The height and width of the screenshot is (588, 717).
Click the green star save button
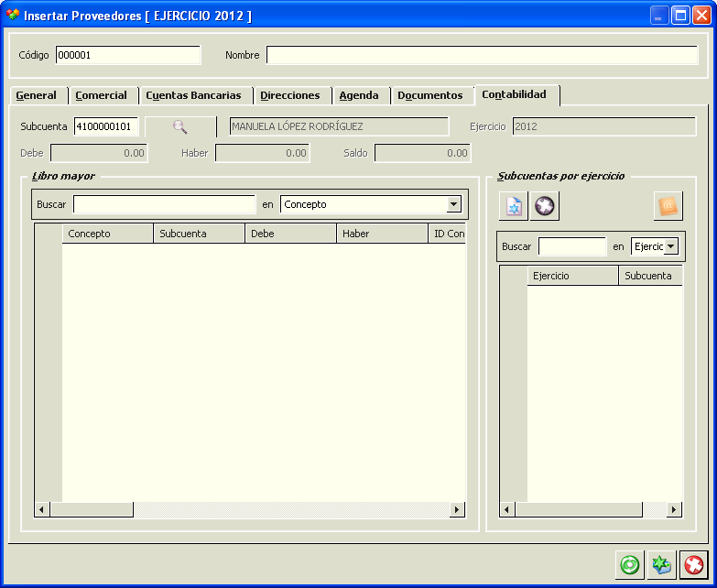point(661,565)
